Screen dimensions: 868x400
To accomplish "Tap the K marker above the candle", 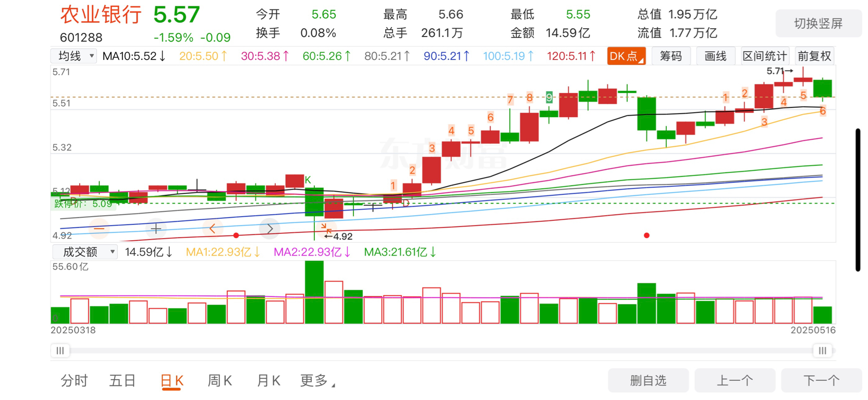I will point(308,180).
